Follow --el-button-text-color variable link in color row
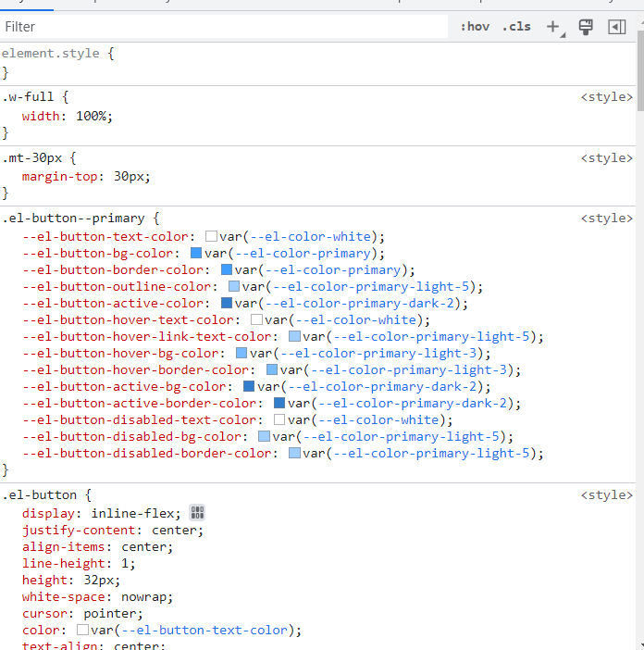This screenshot has height=650, width=644. (x=204, y=631)
